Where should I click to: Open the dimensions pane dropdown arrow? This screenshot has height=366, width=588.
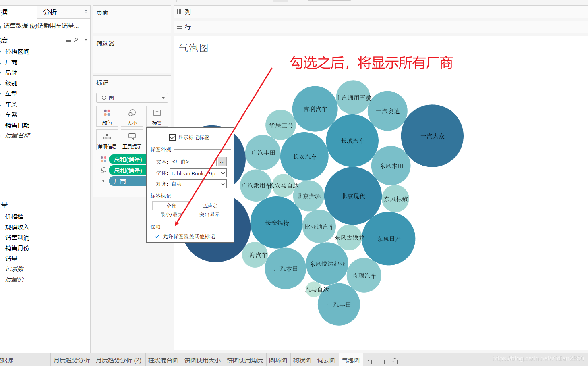(x=86, y=40)
